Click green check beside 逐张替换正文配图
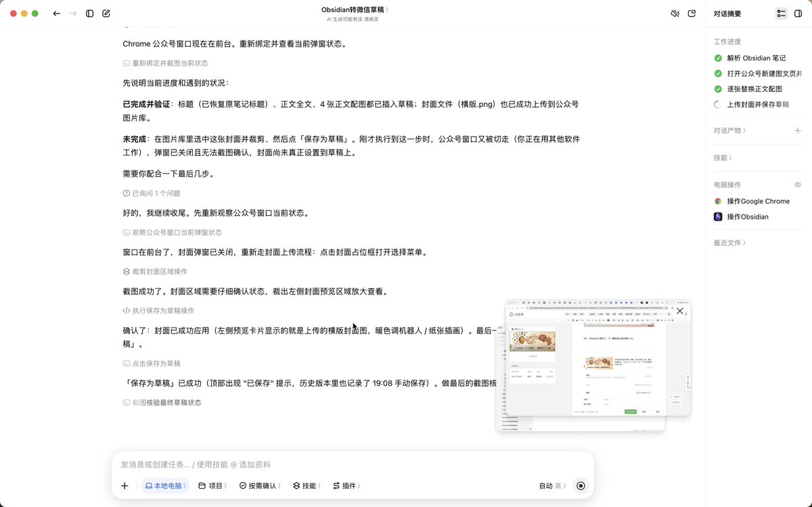 click(x=718, y=89)
